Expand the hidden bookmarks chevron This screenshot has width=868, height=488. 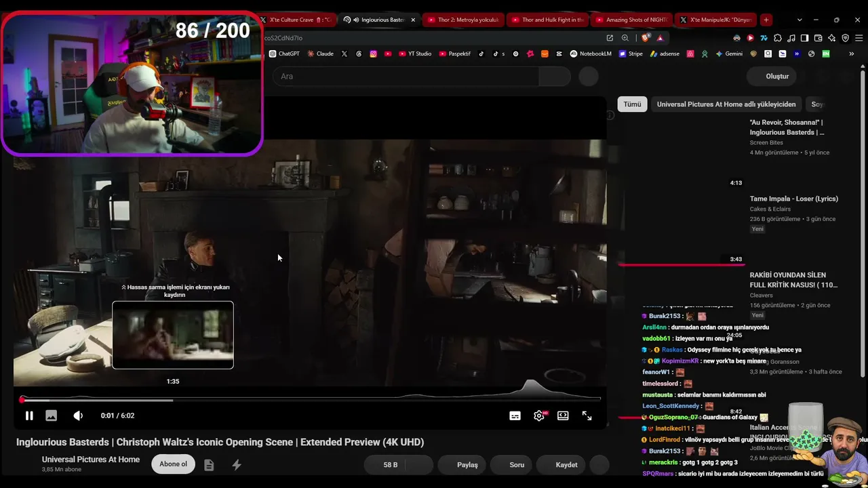point(851,54)
